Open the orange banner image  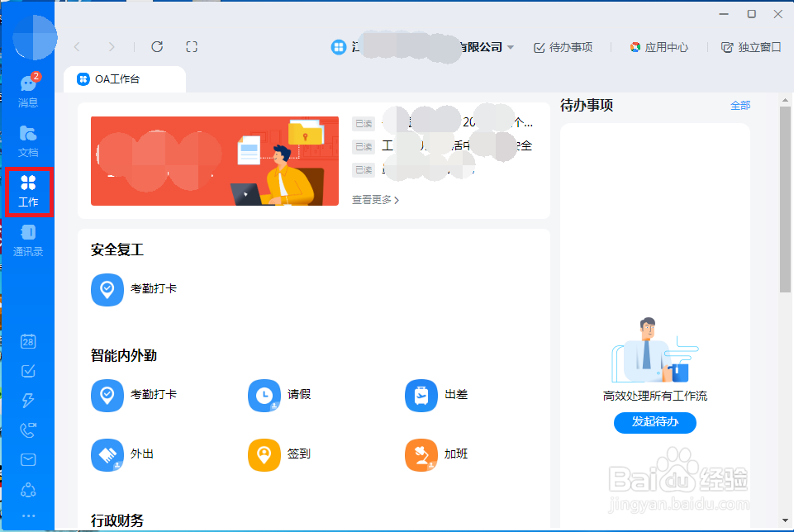coord(215,161)
